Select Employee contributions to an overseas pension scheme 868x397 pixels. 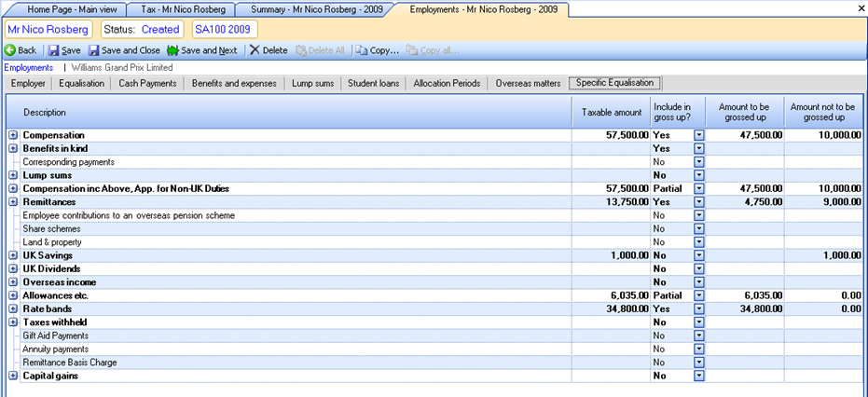point(129,215)
